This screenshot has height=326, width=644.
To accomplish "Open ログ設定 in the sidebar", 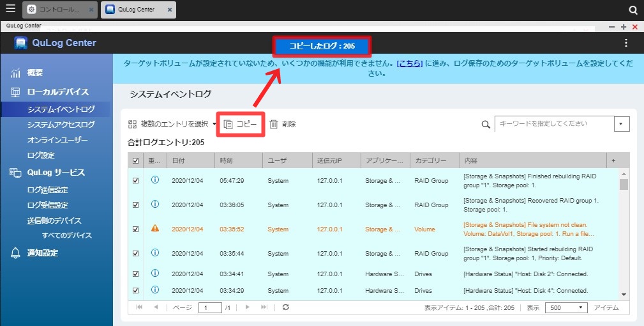I will tap(41, 155).
